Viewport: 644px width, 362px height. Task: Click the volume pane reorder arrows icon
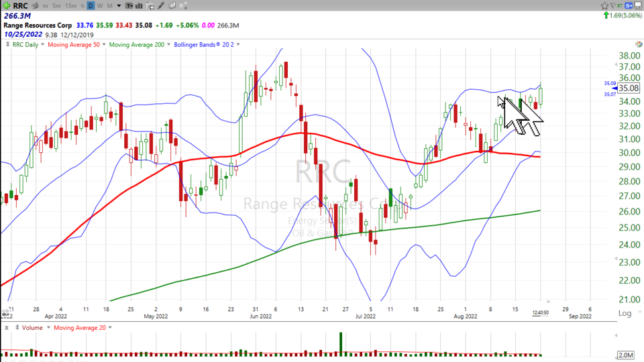tap(17, 328)
